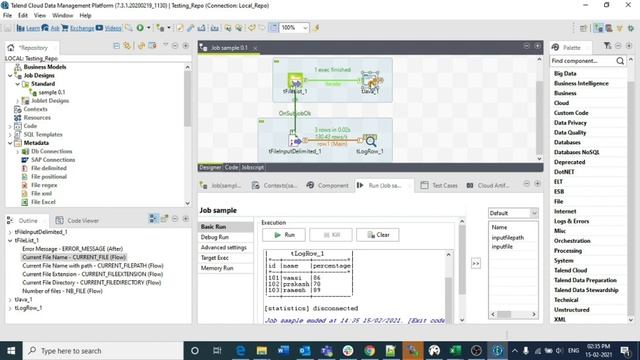Click the save icon in the main toolbar
The width and height of the screenshot is (640, 360).
tap(8, 28)
